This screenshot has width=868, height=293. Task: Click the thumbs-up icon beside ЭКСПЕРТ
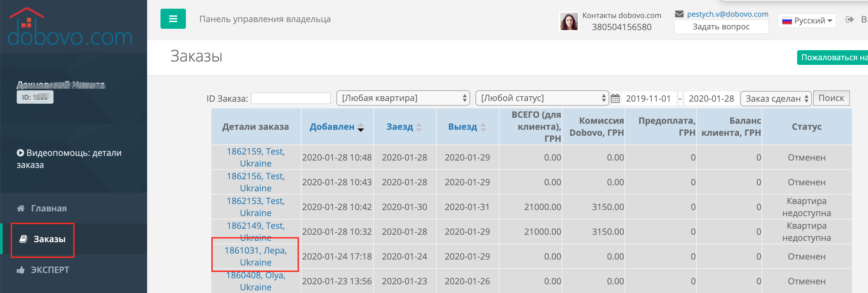coord(20,270)
